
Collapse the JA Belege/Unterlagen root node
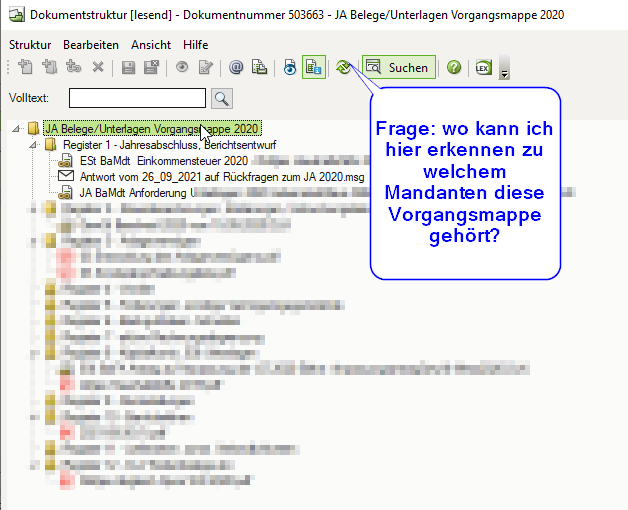[16, 129]
